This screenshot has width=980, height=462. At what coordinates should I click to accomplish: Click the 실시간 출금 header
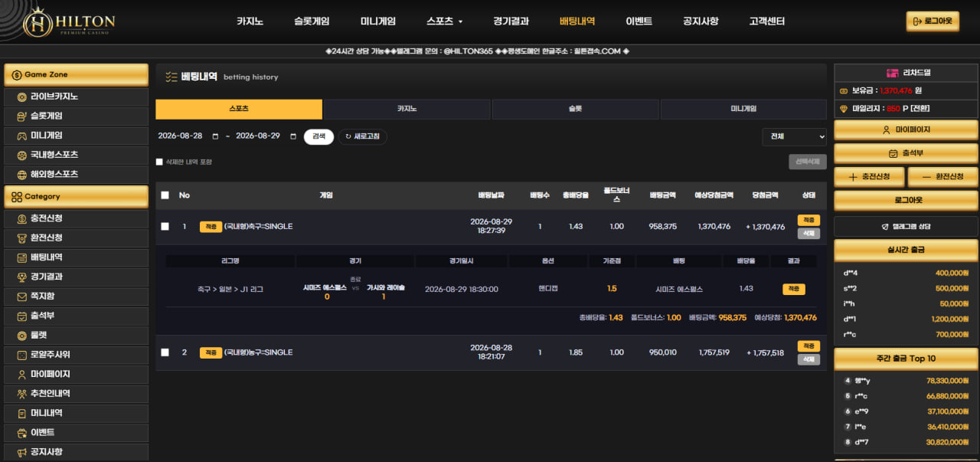coord(906,250)
